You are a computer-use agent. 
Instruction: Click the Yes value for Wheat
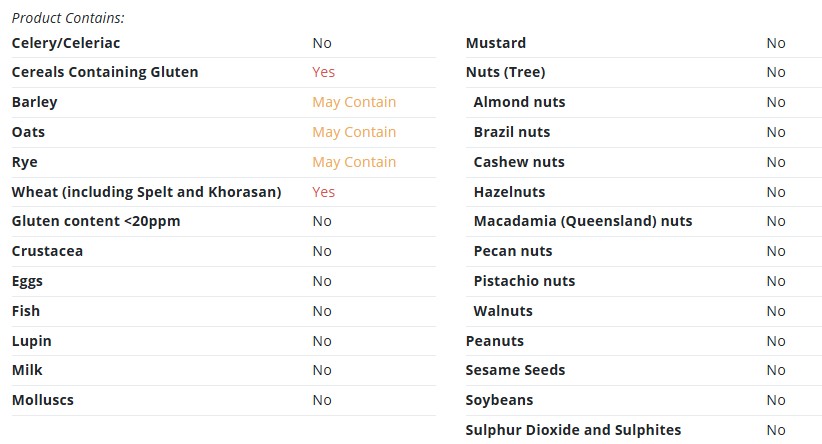point(323,192)
